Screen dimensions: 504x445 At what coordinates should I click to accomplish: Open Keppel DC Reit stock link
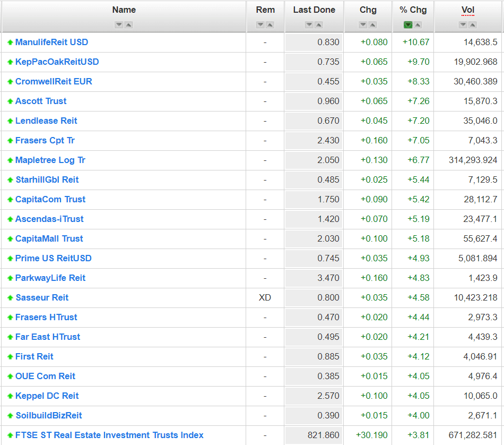(47, 396)
